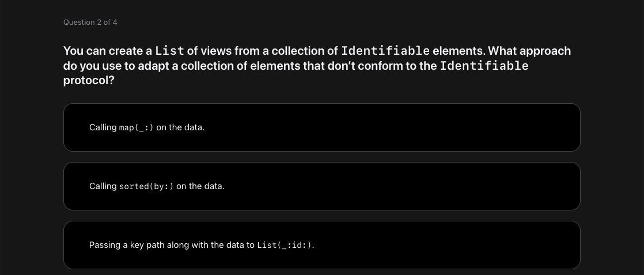Image resolution: width=644 pixels, height=275 pixels.
Task: Select the "Calling map(_:) on the data" answer
Action: tap(321, 127)
